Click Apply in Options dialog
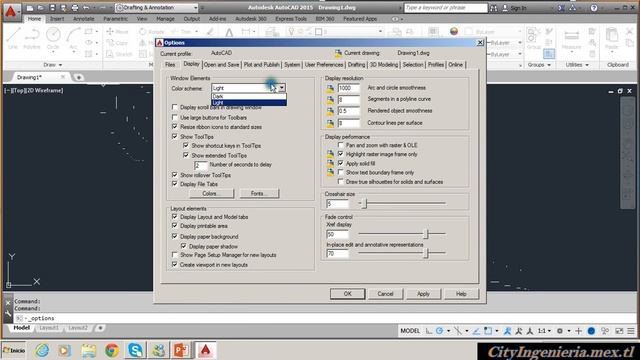 click(x=423, y=294)
